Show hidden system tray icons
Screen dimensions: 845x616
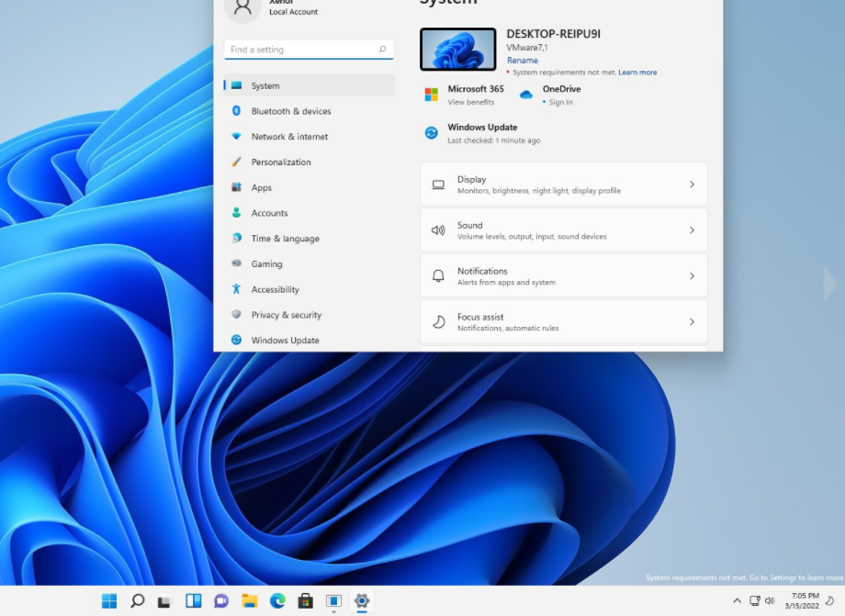(737, 601)
